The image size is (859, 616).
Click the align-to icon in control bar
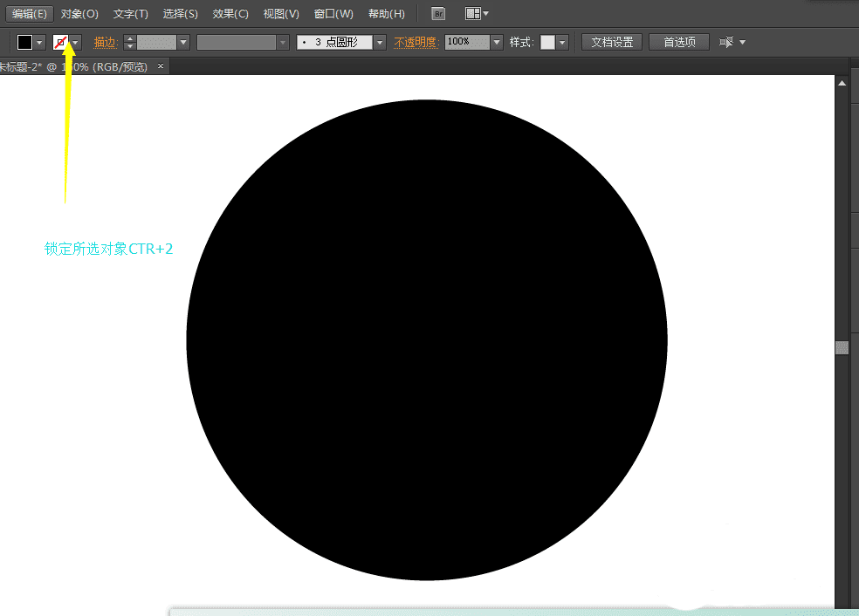click(725, 42)
